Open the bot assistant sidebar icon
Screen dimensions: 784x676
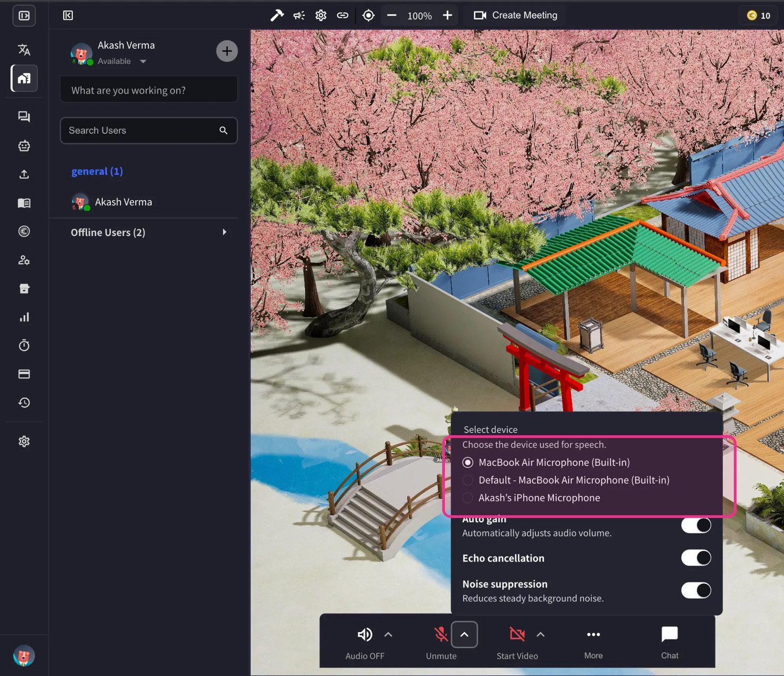24,146
